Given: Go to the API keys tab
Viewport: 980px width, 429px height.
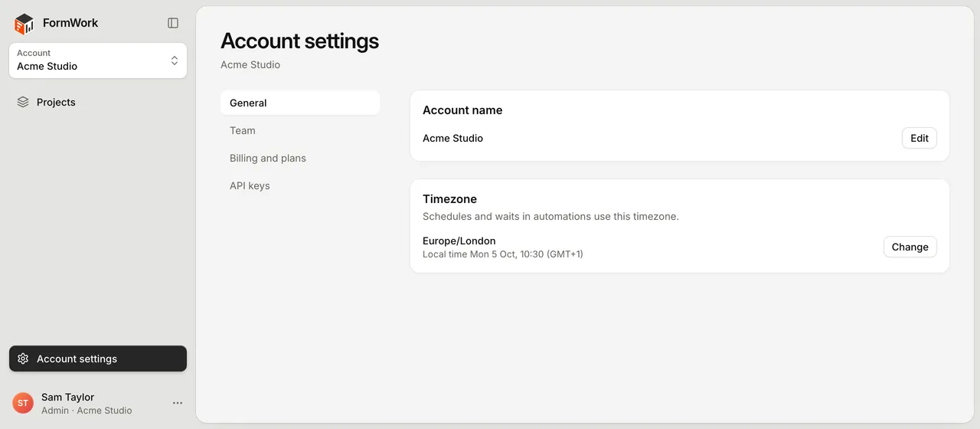Looking at the screenshot, I should pos(300,185).
